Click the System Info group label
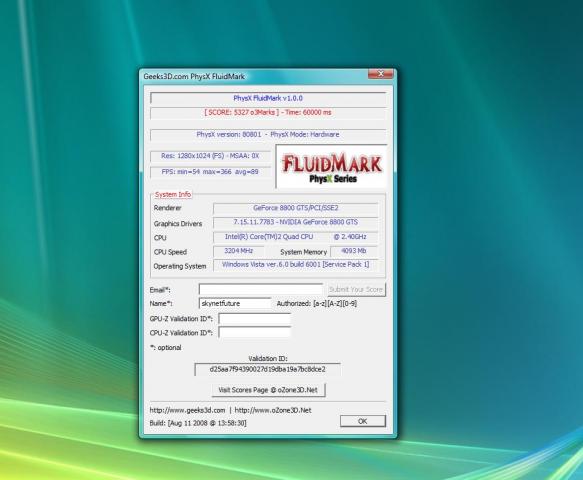 (x=173, y=194)
